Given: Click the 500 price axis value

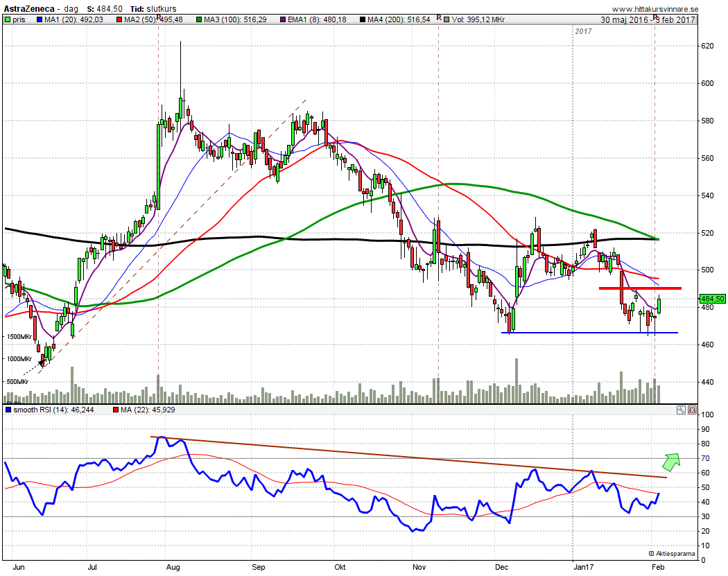Looking at the screenshot, I should coord(707,270).
